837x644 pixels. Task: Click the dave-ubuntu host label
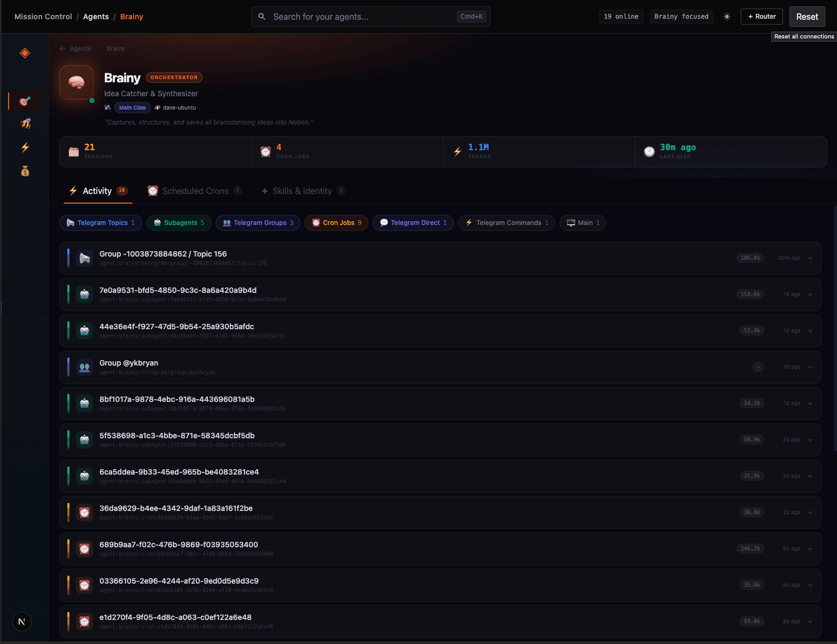click(x=180, y=107)
